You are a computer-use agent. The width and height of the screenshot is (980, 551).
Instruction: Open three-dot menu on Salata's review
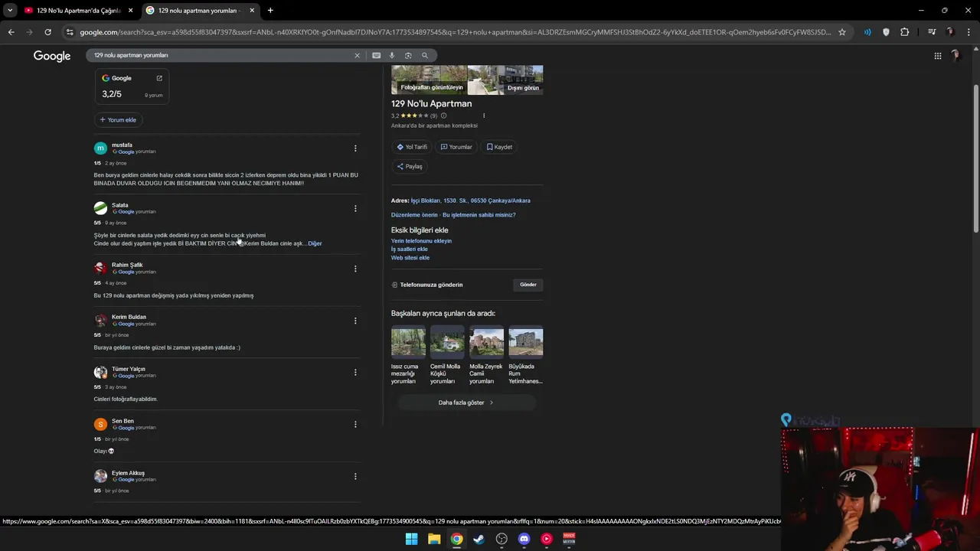point(354,208)
